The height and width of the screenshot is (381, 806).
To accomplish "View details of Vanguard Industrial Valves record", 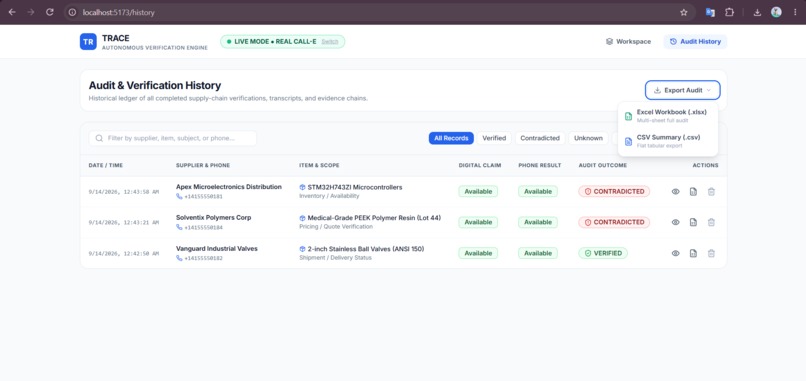I will click(x=675, y=253).
